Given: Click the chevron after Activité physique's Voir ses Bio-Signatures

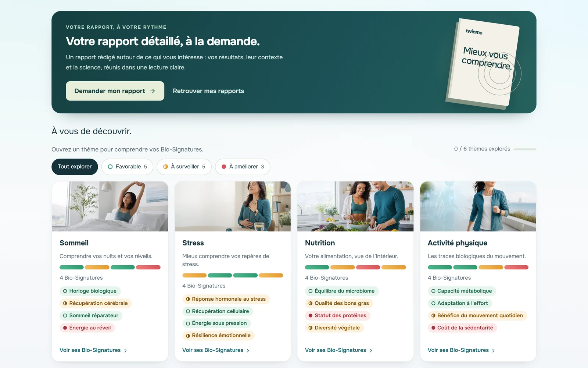Looking at the screenshot, I should click(493, 351).
